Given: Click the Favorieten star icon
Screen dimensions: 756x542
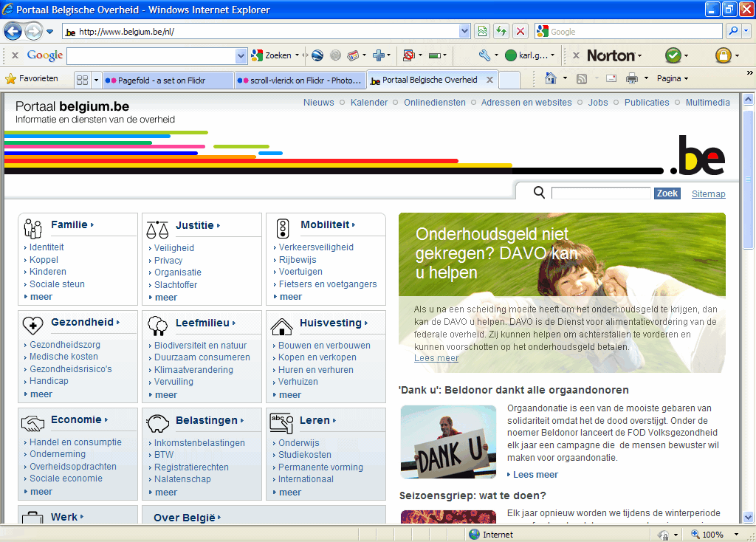Looking at the screenshot, I should point(10,78).
